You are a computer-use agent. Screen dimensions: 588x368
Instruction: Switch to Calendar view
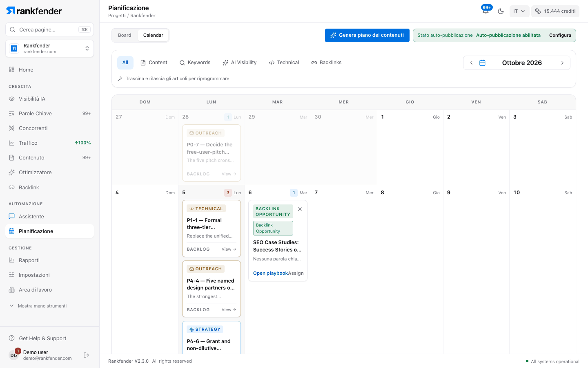(153, 35)
